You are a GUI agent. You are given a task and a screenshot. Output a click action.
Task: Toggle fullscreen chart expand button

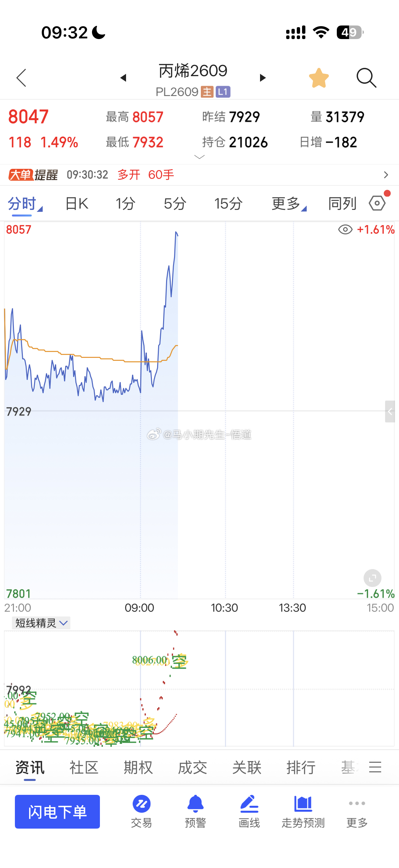[373, 579]
